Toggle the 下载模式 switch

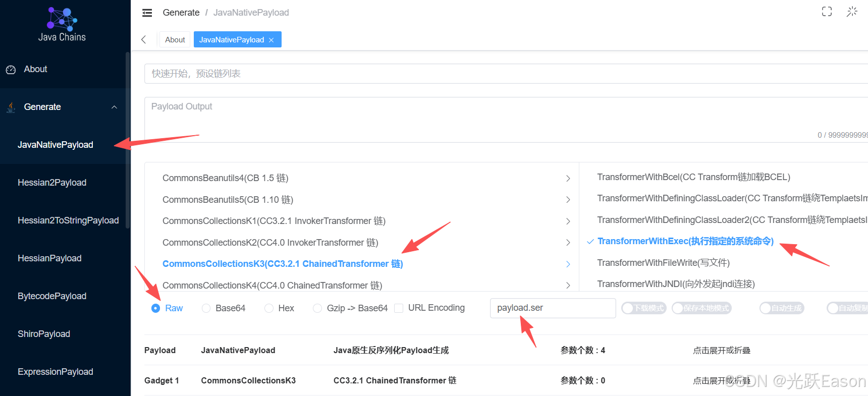644,308
